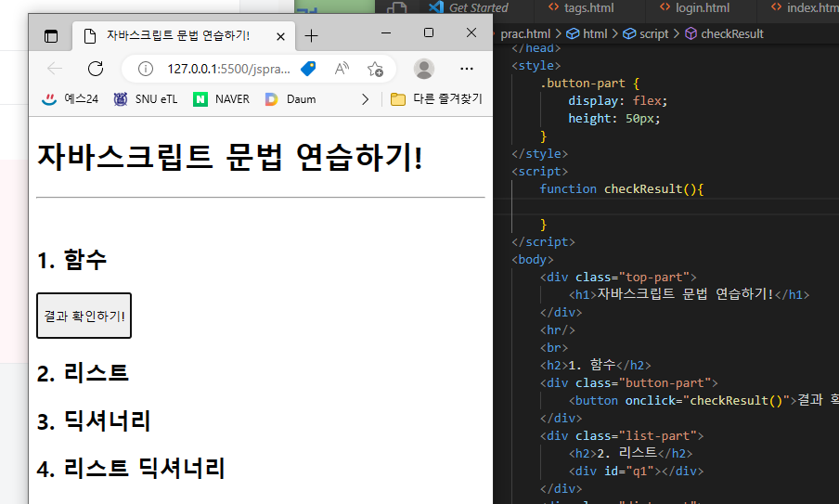Switch to the tags.html editor tab
This screenshot has width=839, height=504.
click(581, 7)
